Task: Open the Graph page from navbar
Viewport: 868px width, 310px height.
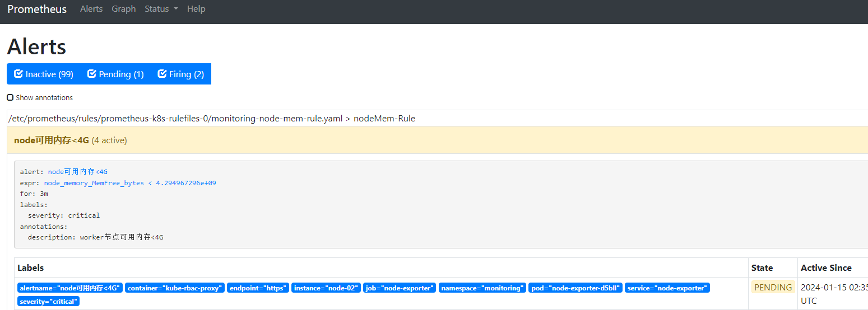Action: click(124, 9)
